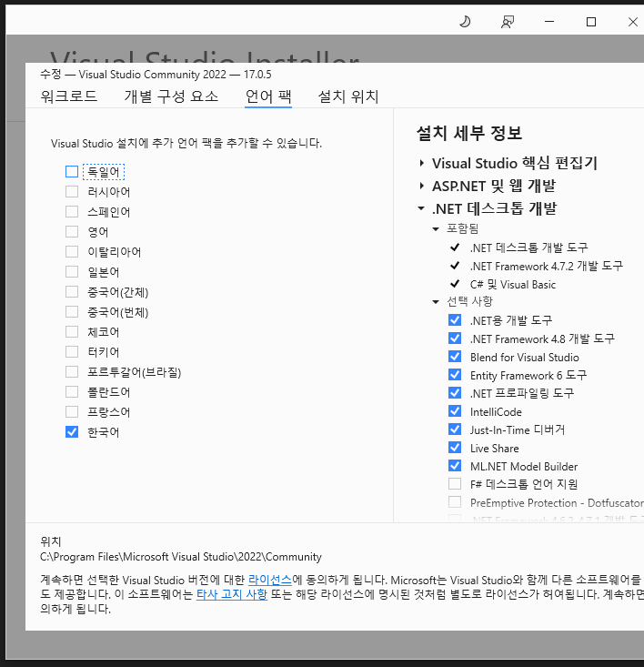
Task: Uncheck ML.NET Model Builder
Action: [455, 466]
